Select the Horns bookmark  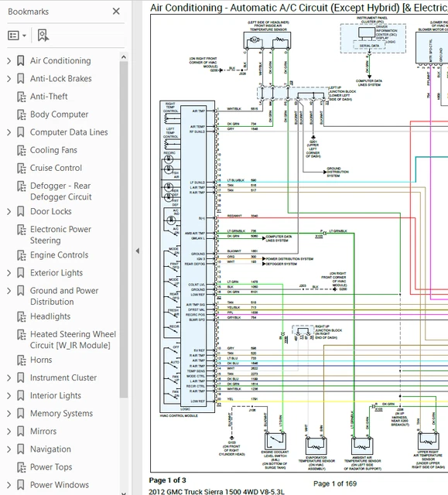coord(41,360)
